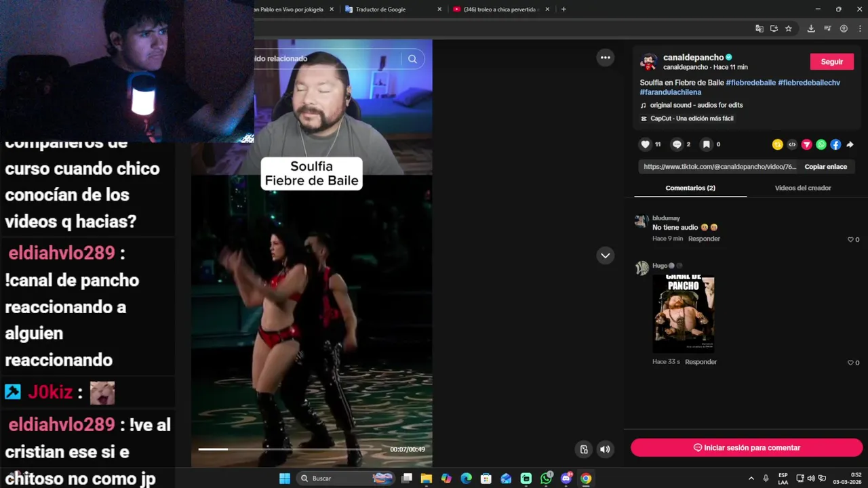Click canaldepancho profile avatar

(649, 62)
